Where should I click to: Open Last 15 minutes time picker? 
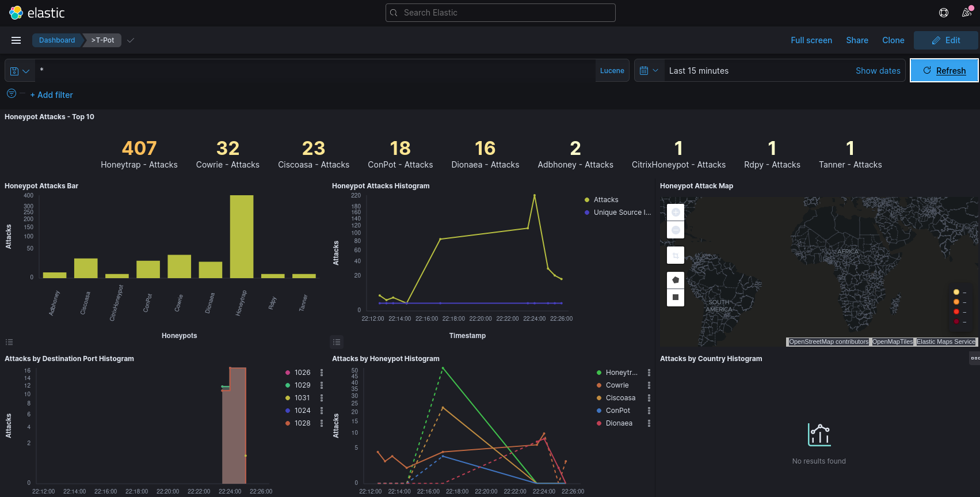point(699,71)
